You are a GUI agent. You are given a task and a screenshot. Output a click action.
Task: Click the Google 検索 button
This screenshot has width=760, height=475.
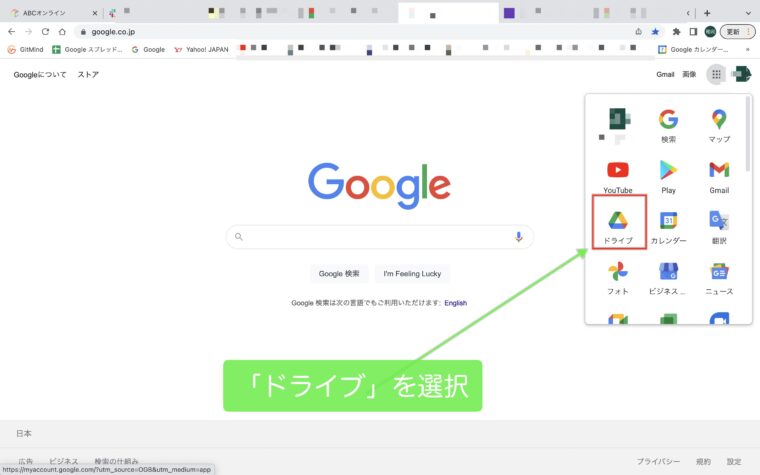click(339, 274)
